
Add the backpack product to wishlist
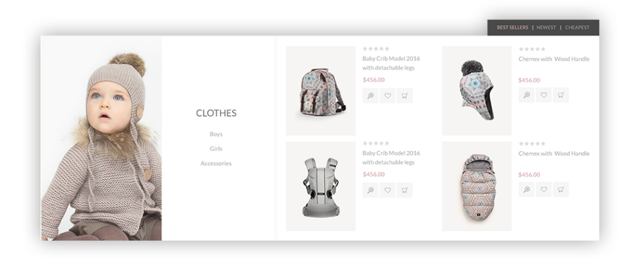(387, 95)
